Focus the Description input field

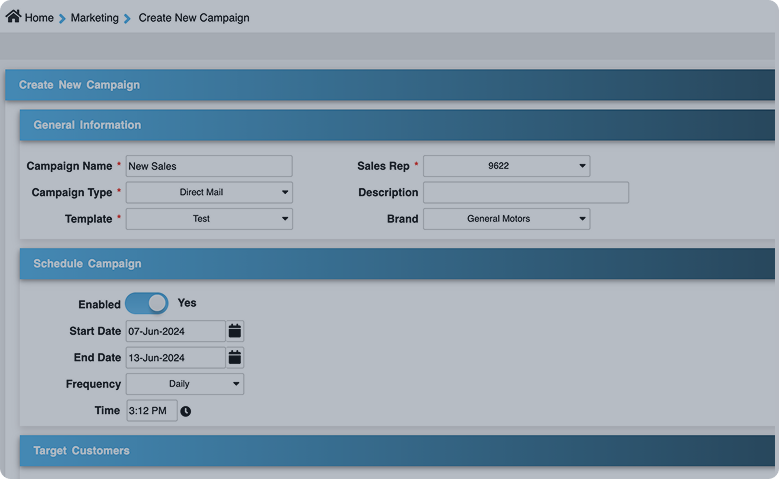(525, 192)
